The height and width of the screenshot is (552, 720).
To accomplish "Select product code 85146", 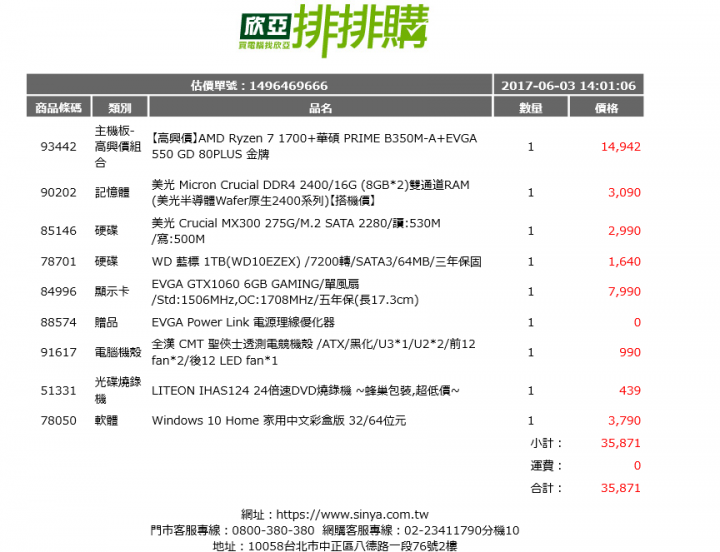I will [58, 231].
